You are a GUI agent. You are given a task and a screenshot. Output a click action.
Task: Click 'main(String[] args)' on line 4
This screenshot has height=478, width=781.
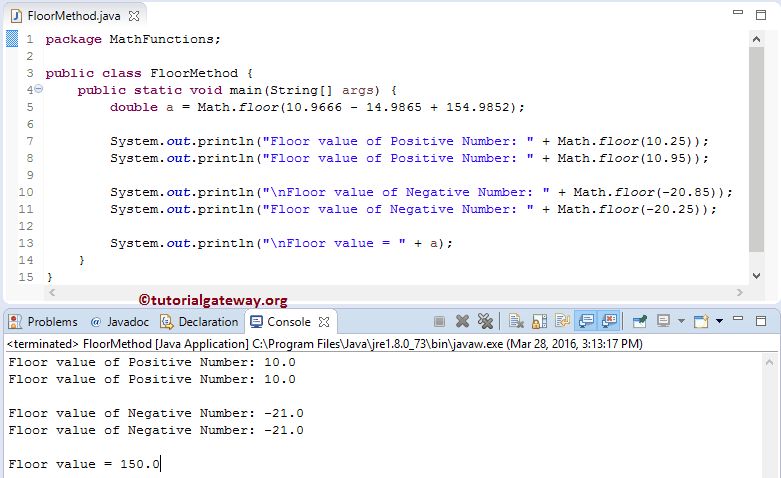pyautogui.click(x=304, y=90)
